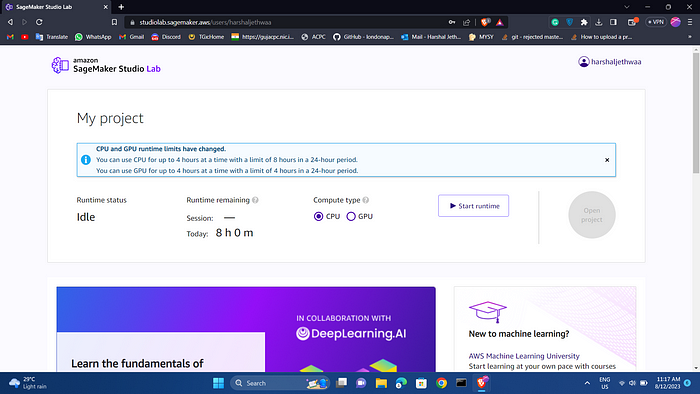The image size is (700, 394).
Task: Open the ACPC bookmark
Action: 313,37
